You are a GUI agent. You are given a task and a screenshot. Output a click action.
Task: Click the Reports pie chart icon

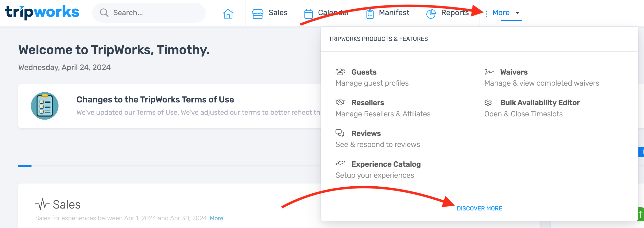(x=431, y=14)
